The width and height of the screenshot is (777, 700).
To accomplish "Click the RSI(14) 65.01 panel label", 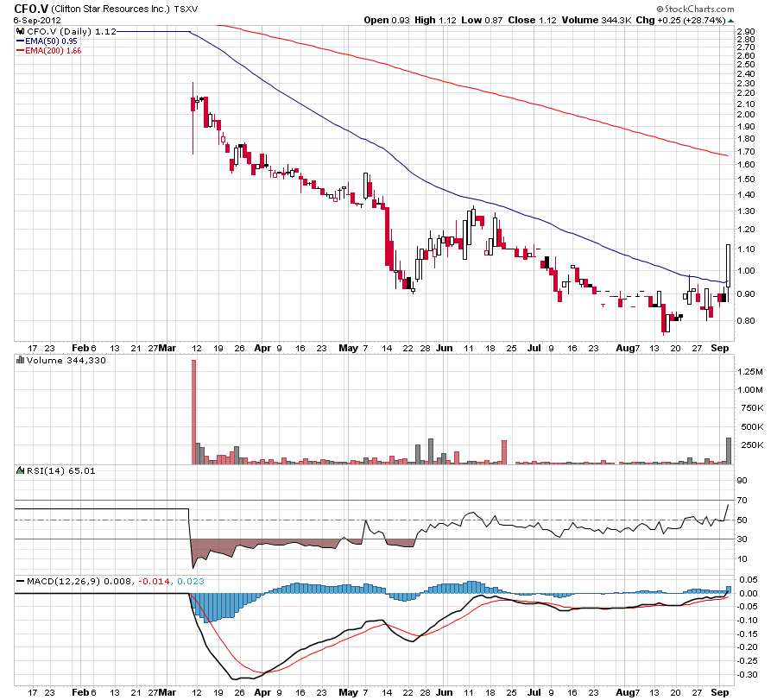I will 61,470.
